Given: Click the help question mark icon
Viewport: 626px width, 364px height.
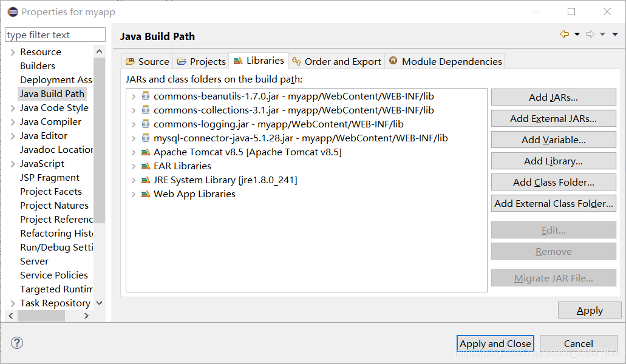Looking at the screenshot, I should coord(17,343).
